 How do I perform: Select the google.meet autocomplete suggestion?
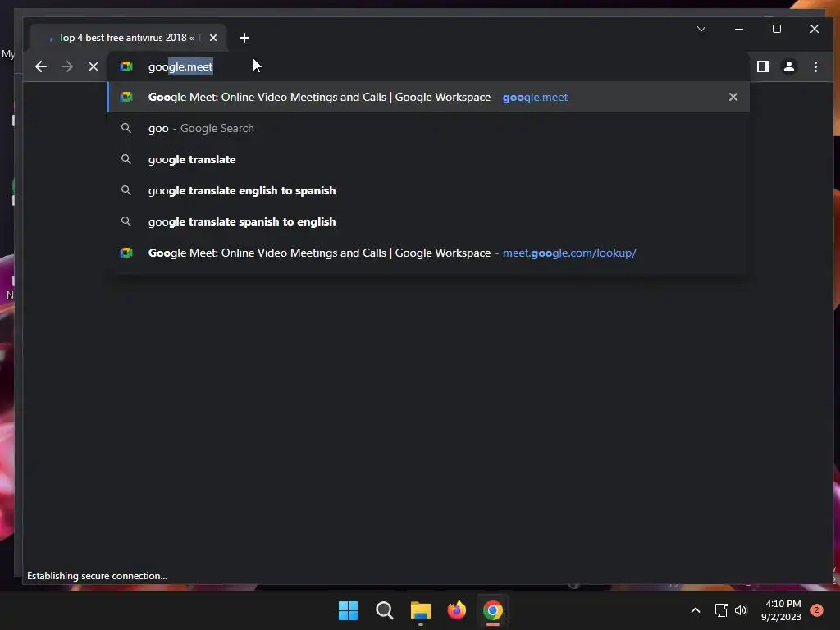[427, 97]
